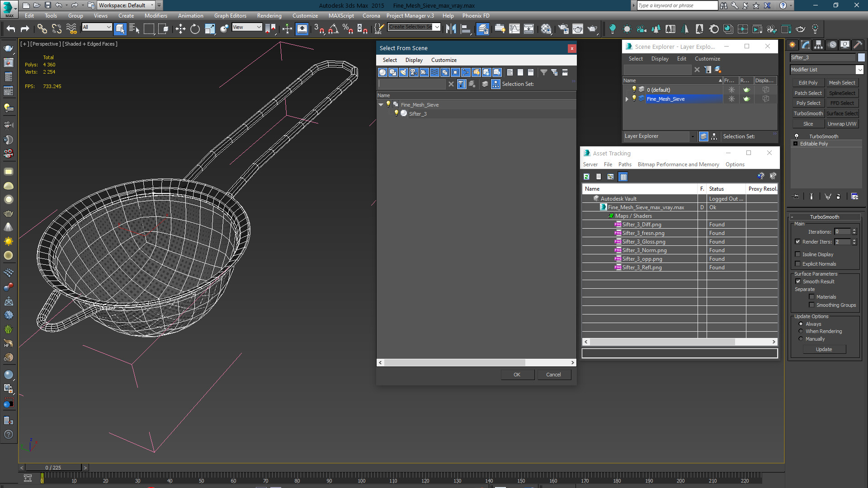Open the Hierarchy command panel tab
This screenshot has width=868, height=488.
pos(819,45)
